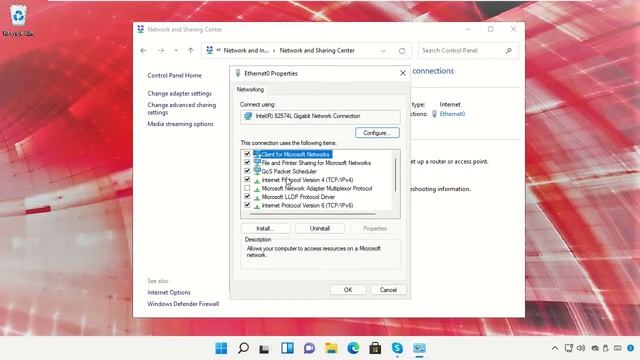Uncheck QoS Packet Scheduler checkbox
Viewport: 640px width, 360px height.
247,171
